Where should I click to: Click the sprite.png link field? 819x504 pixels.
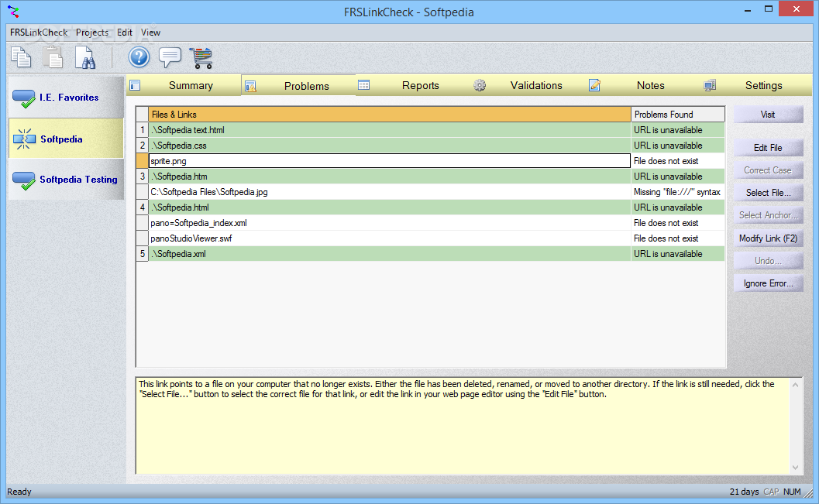390,161
